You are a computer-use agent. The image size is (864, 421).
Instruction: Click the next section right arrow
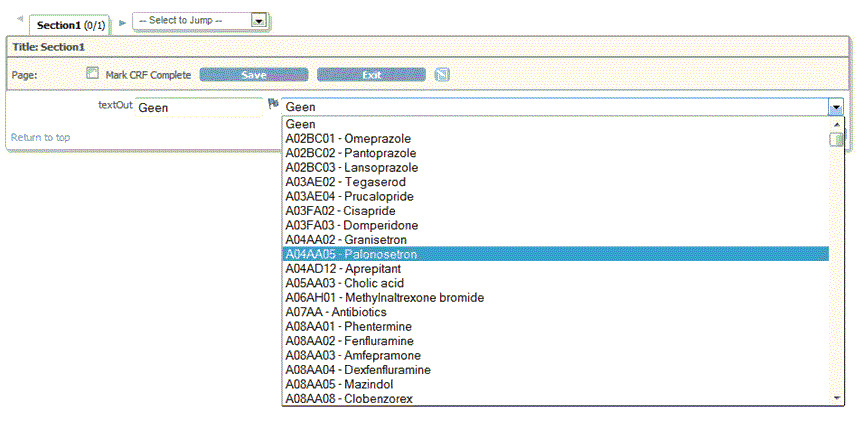click(x=123, y=21)
